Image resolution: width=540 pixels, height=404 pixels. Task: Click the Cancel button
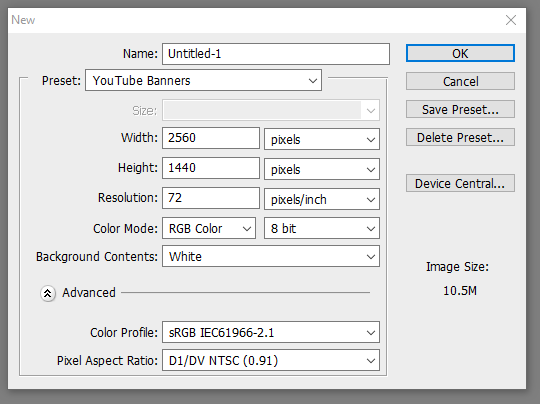[460, 81]
